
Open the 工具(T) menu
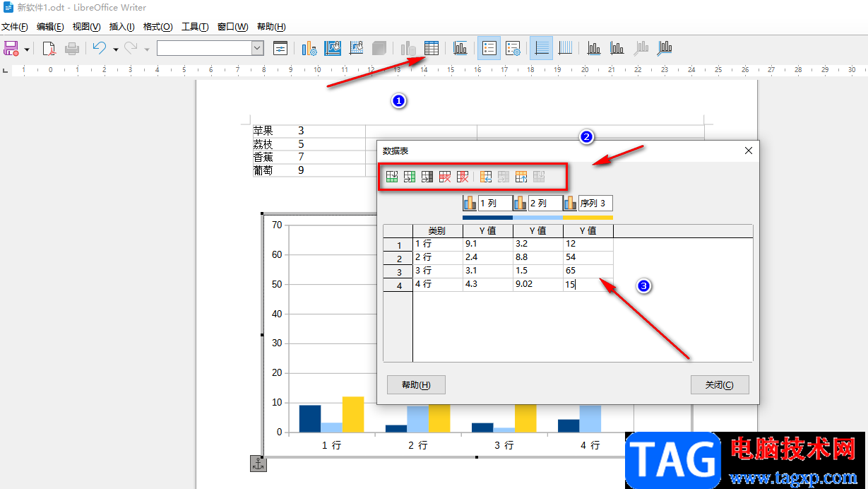[x=195, y=27]
